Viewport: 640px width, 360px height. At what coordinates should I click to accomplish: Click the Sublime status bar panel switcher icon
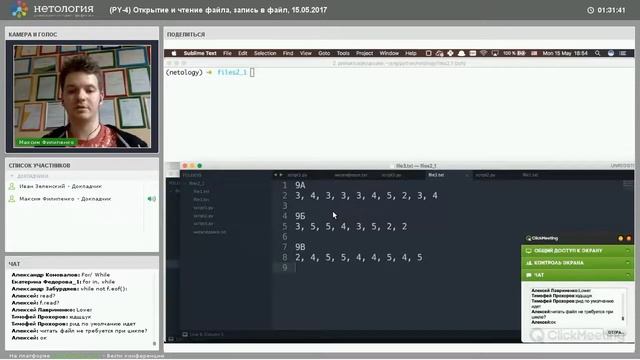pyautogui.click(x=185, y=334)
